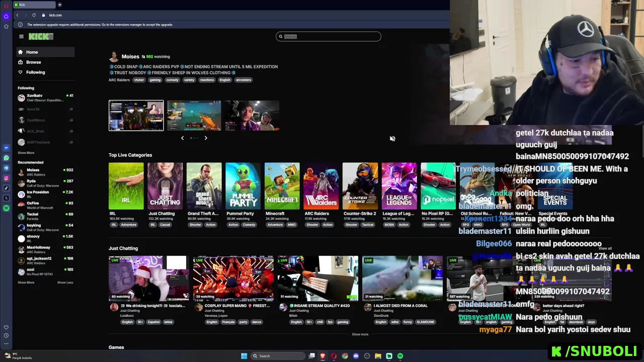Open weather widget on taskbar
Screen dimensions: 644x362
point(18,356)
